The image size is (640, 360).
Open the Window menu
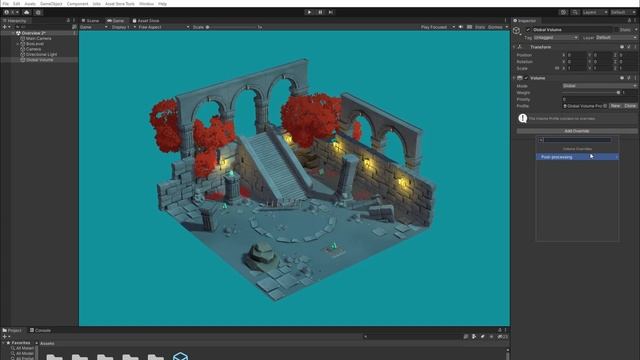click(146, 4)
